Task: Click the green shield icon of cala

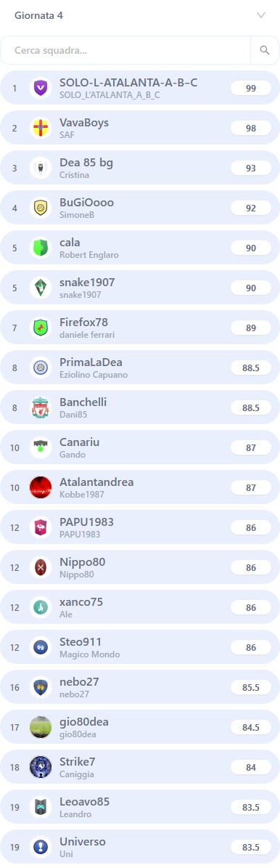Action: (x=41, y=248)
